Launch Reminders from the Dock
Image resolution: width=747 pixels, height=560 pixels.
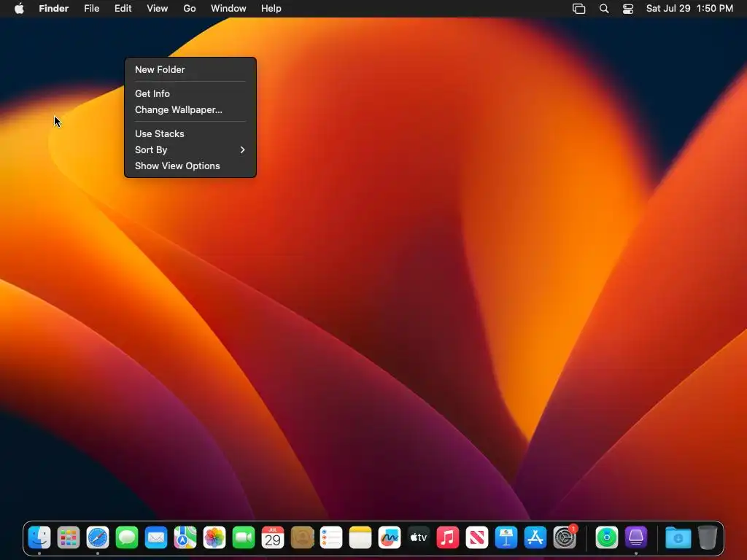pyautogui.click(x=331, y=537)
